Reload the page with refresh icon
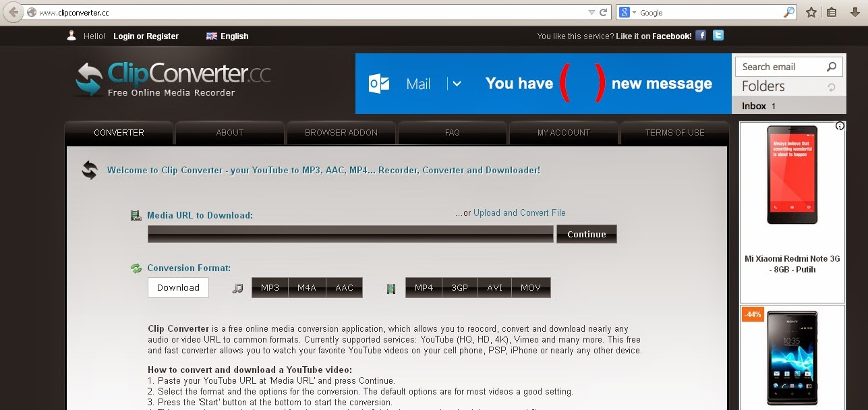The width and height of the screenshot is (868, 410). click(x=604, y=12)
